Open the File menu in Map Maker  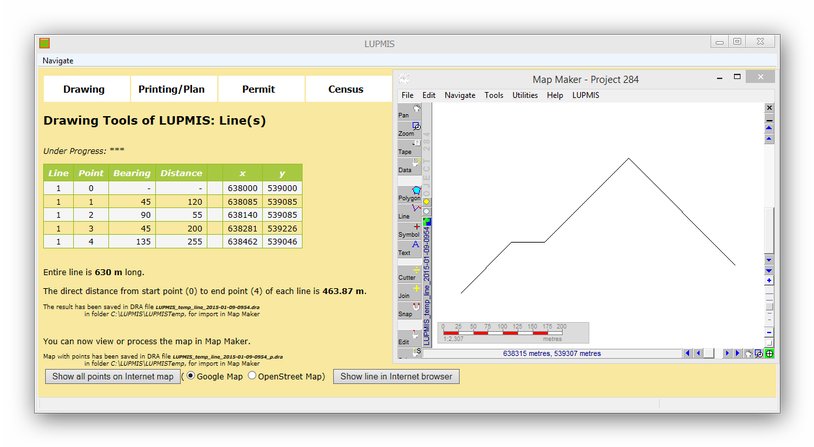(408, 96)
